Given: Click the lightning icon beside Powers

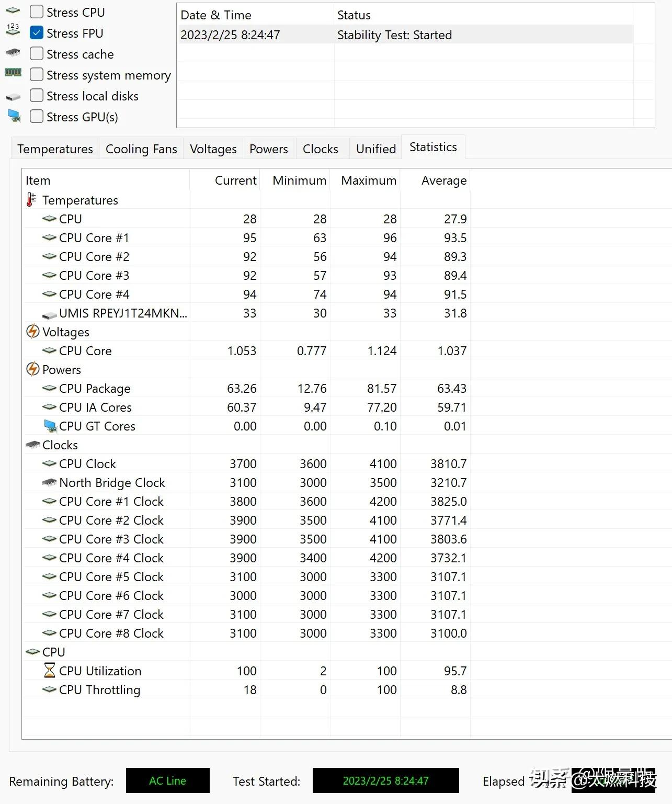Looking at the screenshot, I should pyautogui.click(x=32, y=369).
